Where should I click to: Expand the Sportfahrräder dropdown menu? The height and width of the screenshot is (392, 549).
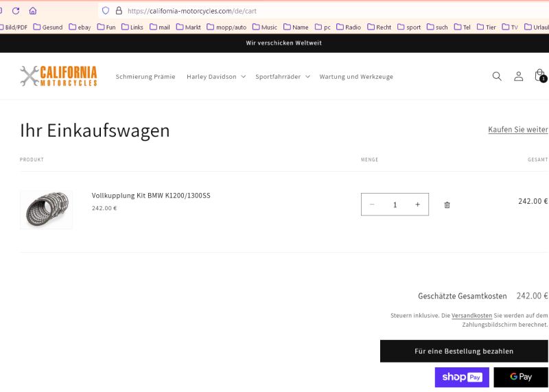(x=283, y=77)
